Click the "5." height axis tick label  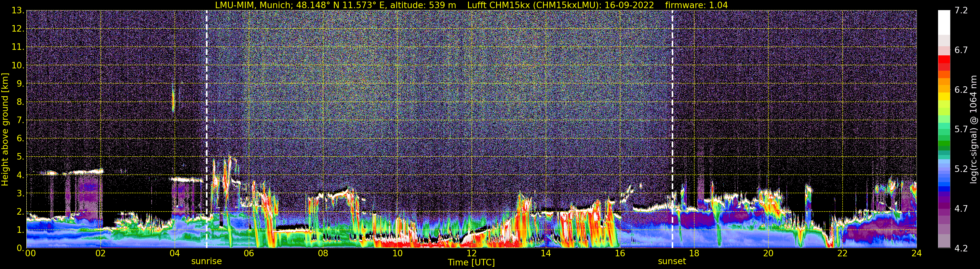pyautogui.click(x=20, y=157)
